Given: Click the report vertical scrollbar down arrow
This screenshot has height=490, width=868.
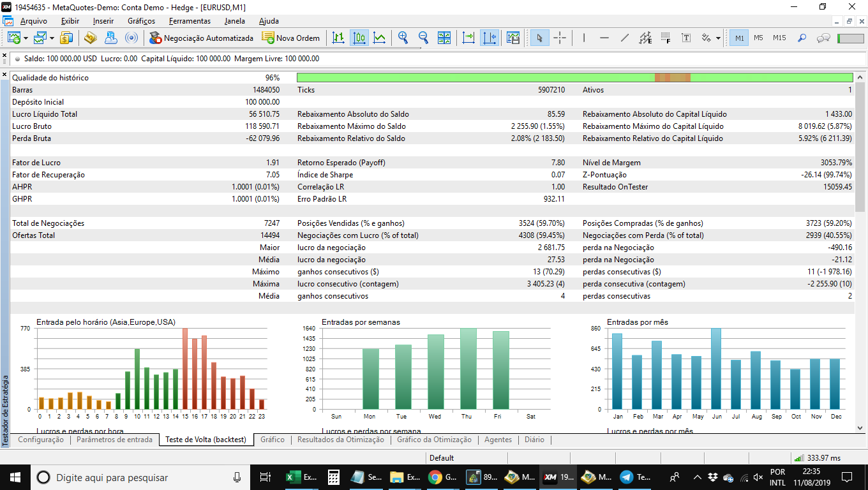Looking at the screenshot, I should point(860,428).
